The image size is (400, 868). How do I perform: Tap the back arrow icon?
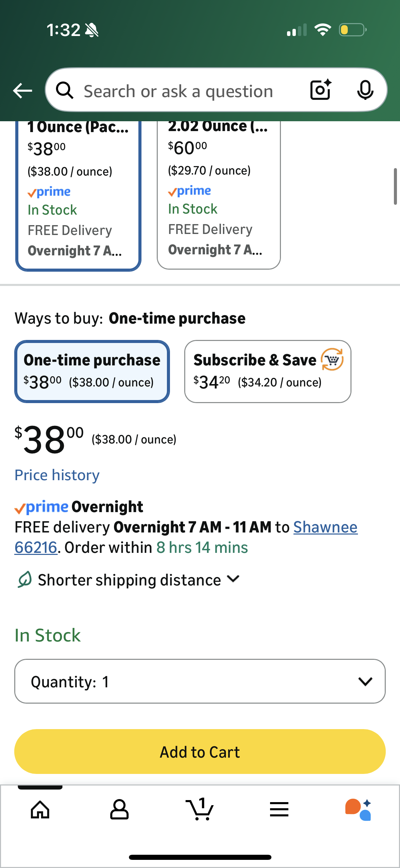click(22, 91)
